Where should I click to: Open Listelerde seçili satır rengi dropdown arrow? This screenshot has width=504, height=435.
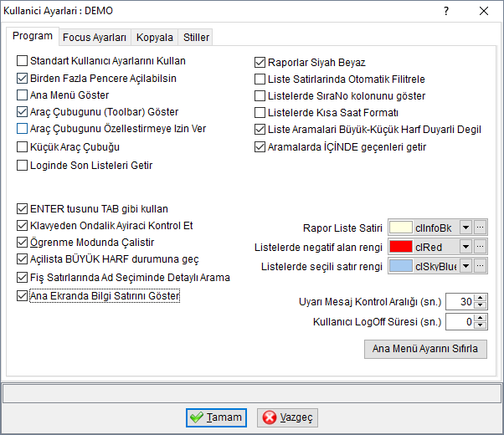(x=465, y=266)
